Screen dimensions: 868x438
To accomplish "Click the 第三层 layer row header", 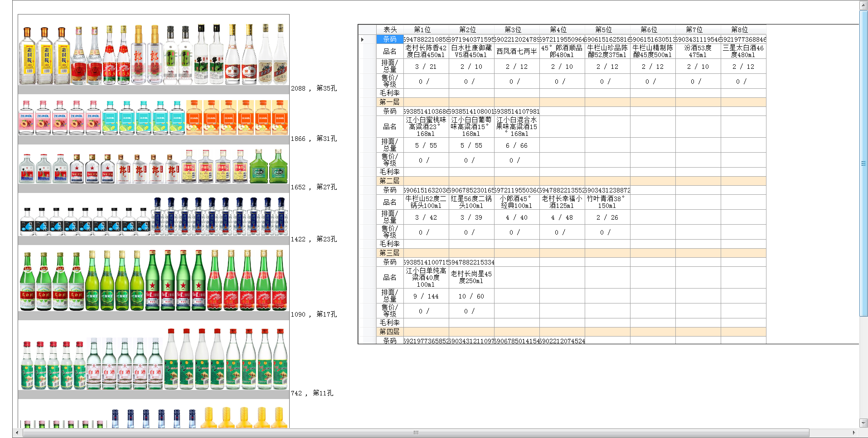I will (389, 253).
